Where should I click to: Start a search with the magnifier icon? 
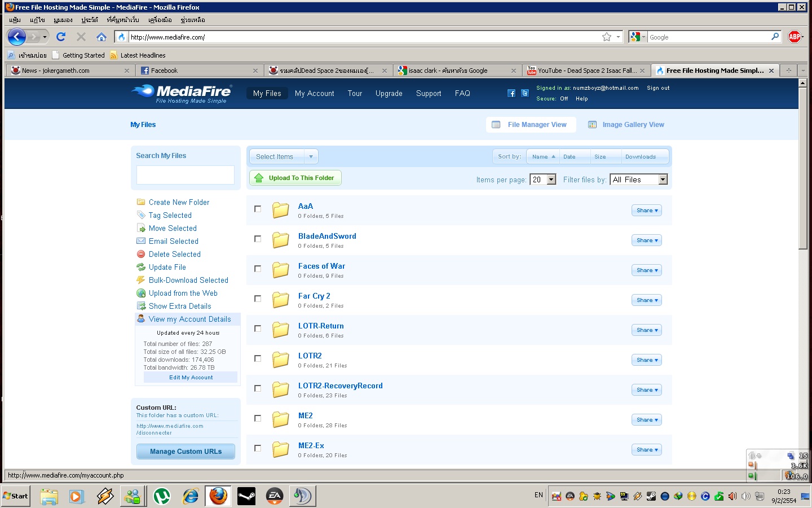pos(775,37)
